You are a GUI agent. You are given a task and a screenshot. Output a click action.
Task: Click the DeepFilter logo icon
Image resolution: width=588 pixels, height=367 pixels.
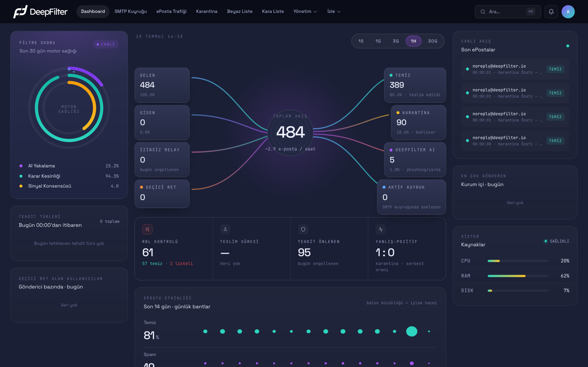tap(20, 12)
